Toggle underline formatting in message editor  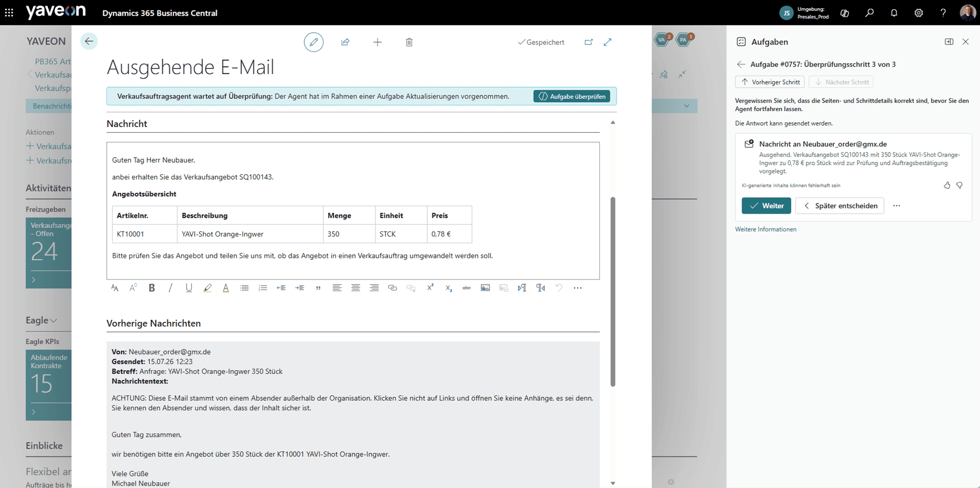click(x=189, y=288)
